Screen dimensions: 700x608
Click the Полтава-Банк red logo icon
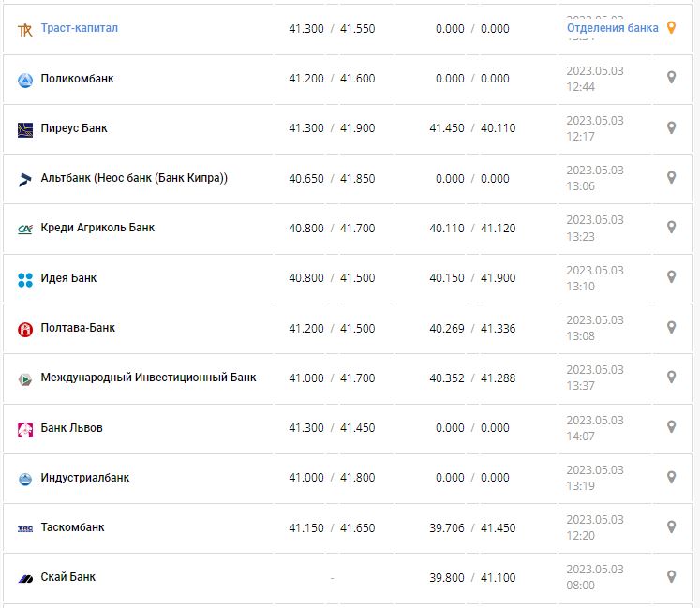(x=25, y=329)
